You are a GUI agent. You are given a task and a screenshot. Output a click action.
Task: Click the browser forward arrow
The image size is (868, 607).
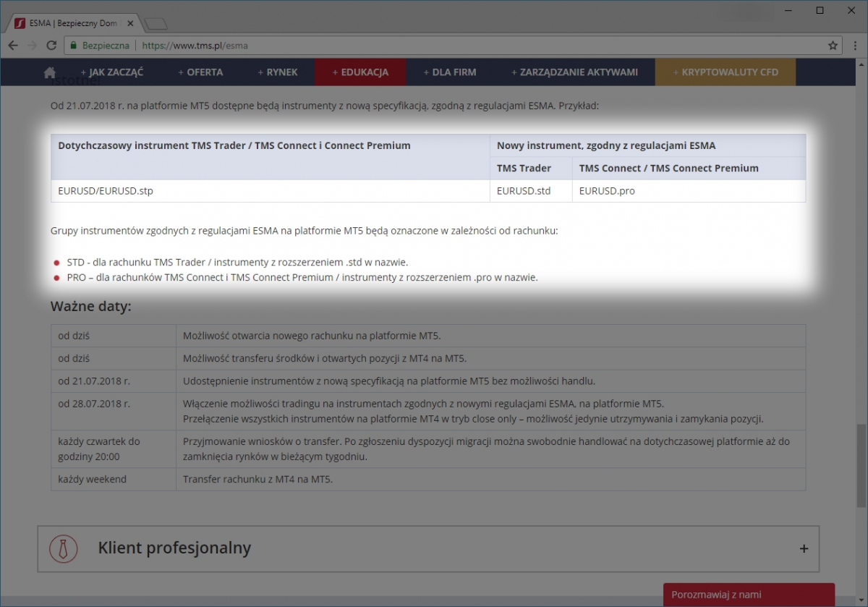point(32,45)
